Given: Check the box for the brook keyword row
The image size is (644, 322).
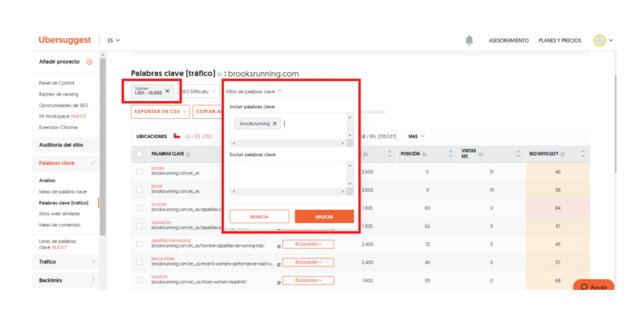Looking at the screenshot, I should [140, 190].
